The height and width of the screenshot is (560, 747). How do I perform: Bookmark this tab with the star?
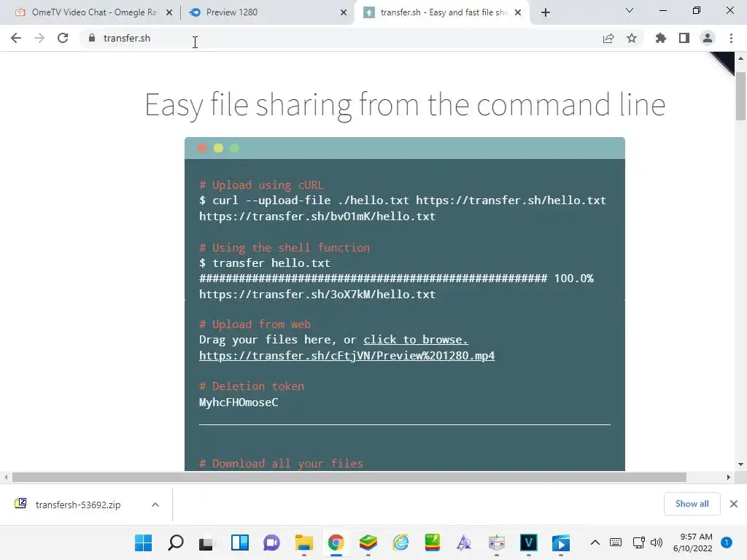click(x=632, y=38)
